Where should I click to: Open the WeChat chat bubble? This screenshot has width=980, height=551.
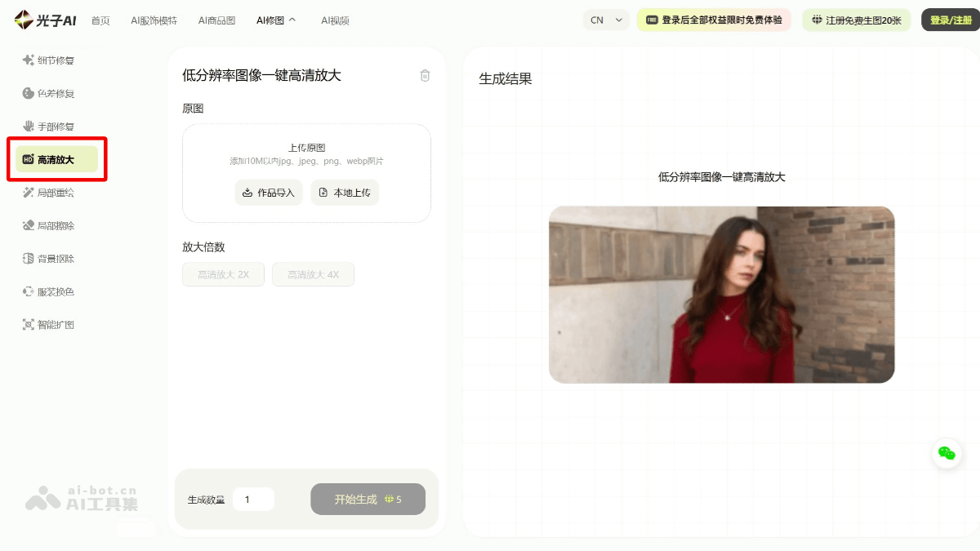pos(946,454)
